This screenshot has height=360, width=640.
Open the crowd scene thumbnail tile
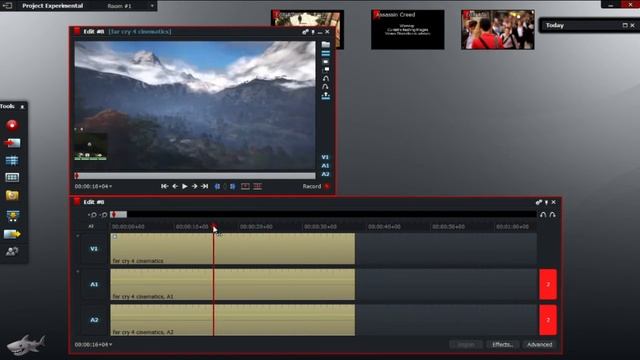[498, 29]
